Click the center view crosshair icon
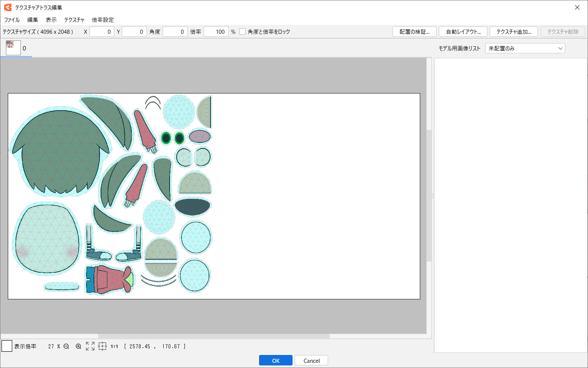The image size is (588, 368). pos(102,346)
